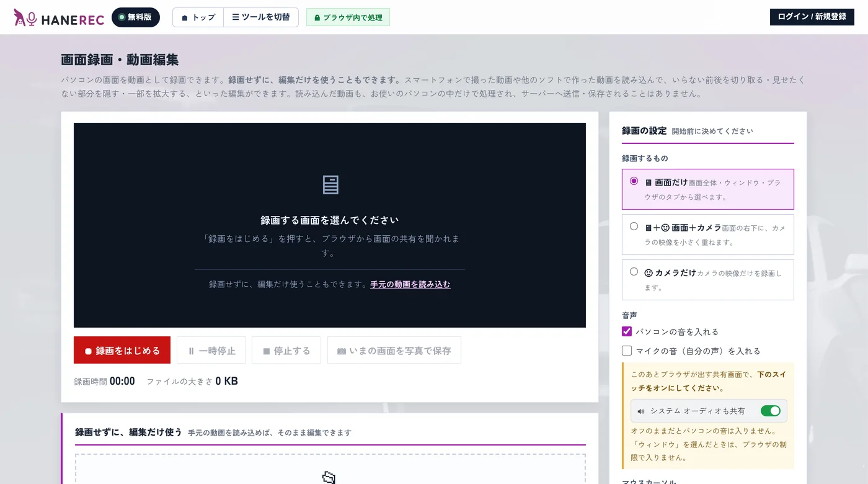
Task: Click 画面録画・動画編集 page heading
Action: (x=120, y=60)
